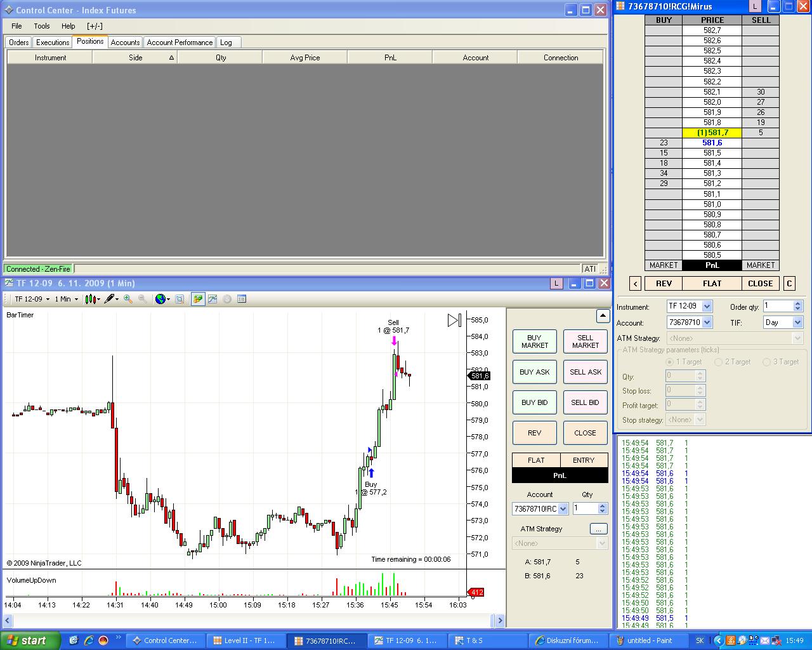Viewport: 812px width, 650px height.
Task: Click the Order qty input field
Action: 778,306
